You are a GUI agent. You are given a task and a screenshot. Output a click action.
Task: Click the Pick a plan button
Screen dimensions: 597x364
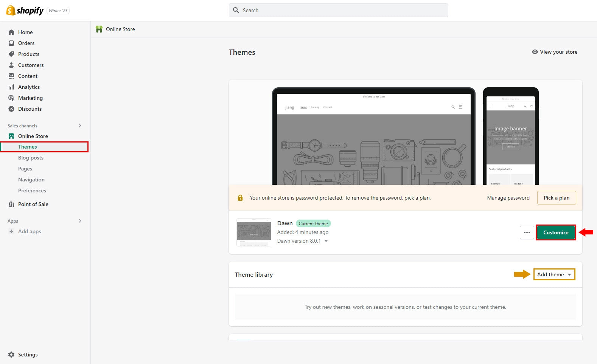[557, 198]
